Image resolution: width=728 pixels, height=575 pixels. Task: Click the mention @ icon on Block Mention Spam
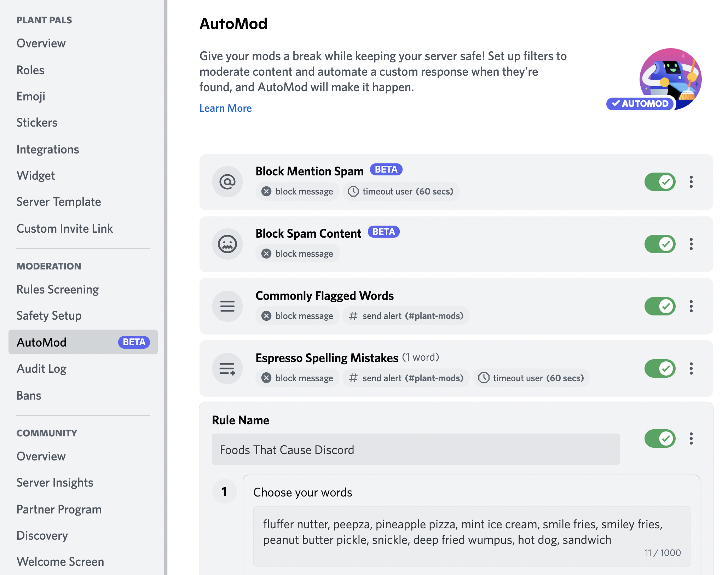227,182
